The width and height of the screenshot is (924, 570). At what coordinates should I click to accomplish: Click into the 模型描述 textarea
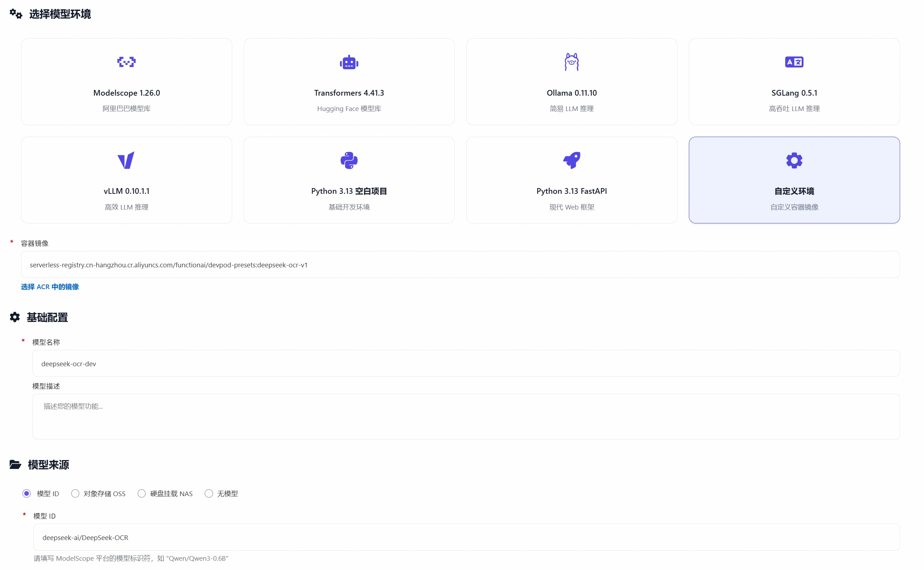click(466, 416)
